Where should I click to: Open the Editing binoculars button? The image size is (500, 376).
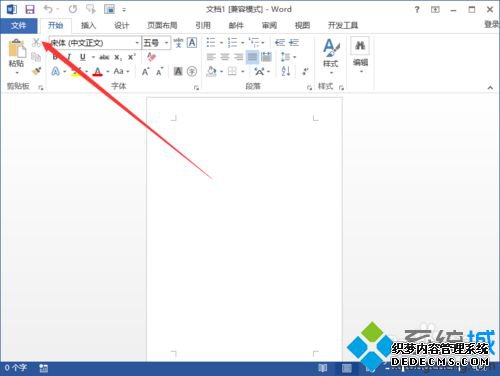click(360, 46)
